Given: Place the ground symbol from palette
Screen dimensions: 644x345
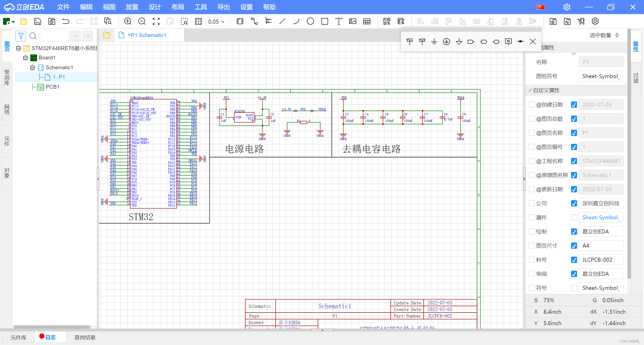Looking at the screenshot, I should coord(434,42).
